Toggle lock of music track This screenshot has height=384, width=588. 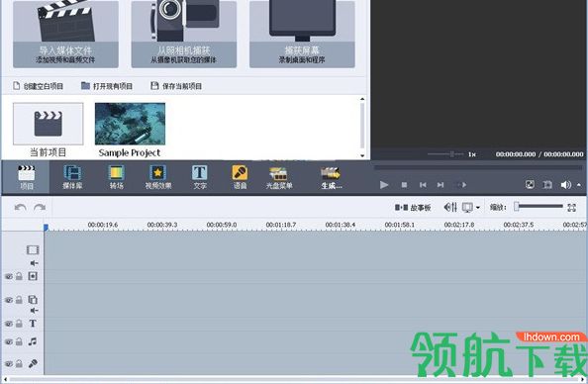(19, 341)
